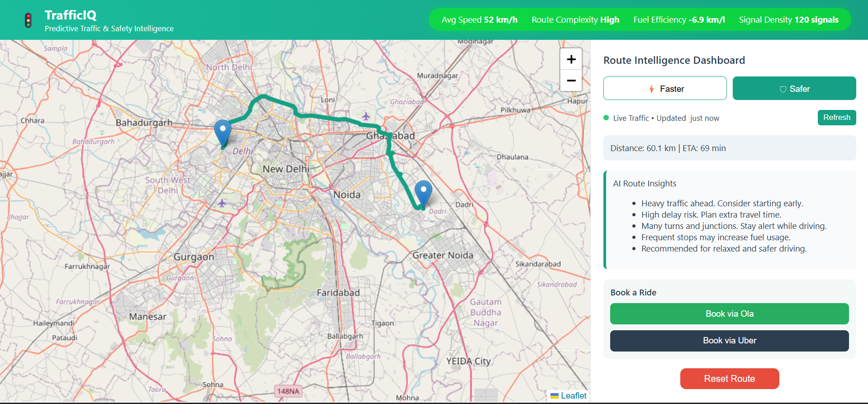Click the Farrukhnagar label on map

(87, 266)
